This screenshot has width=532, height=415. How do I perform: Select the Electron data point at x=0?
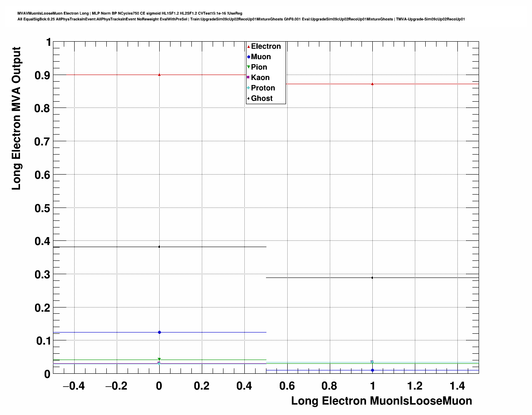[x=159, y=75]
